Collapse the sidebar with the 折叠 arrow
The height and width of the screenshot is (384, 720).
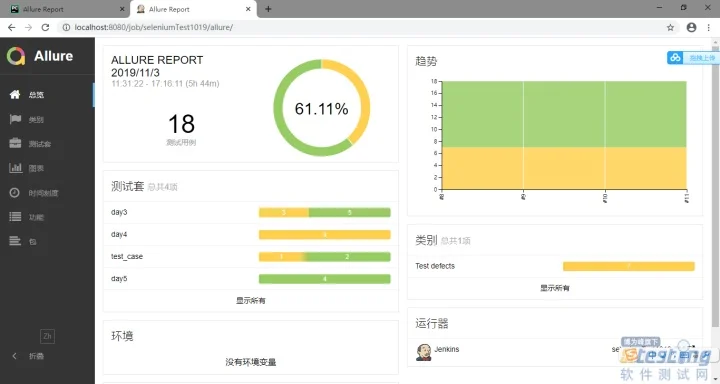click(x=15, y=356)
